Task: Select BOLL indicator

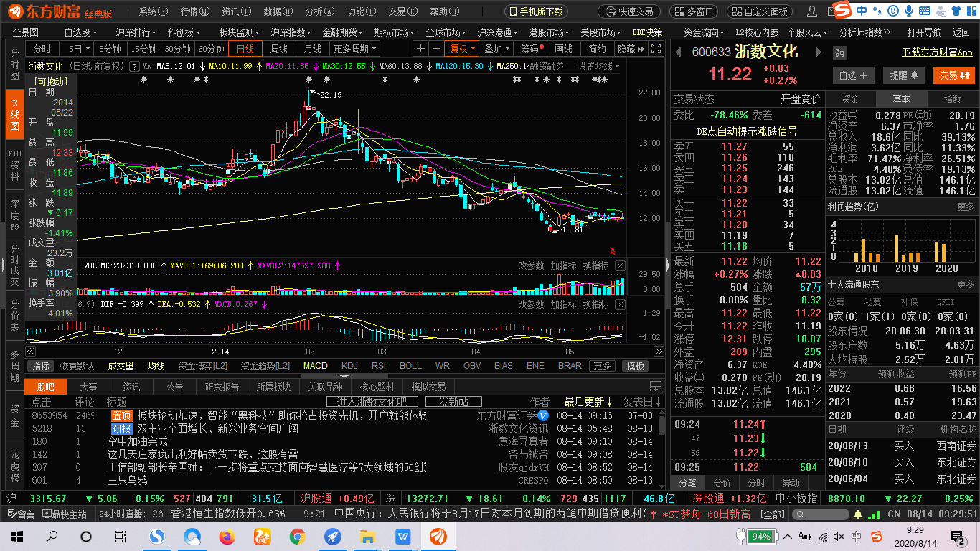Action: [x=410, y=366]
